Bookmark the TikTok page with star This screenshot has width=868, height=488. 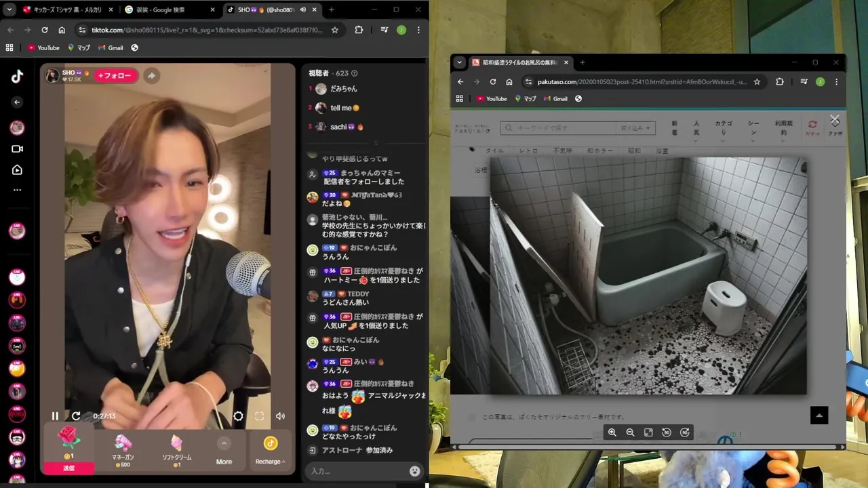(334, 30)
